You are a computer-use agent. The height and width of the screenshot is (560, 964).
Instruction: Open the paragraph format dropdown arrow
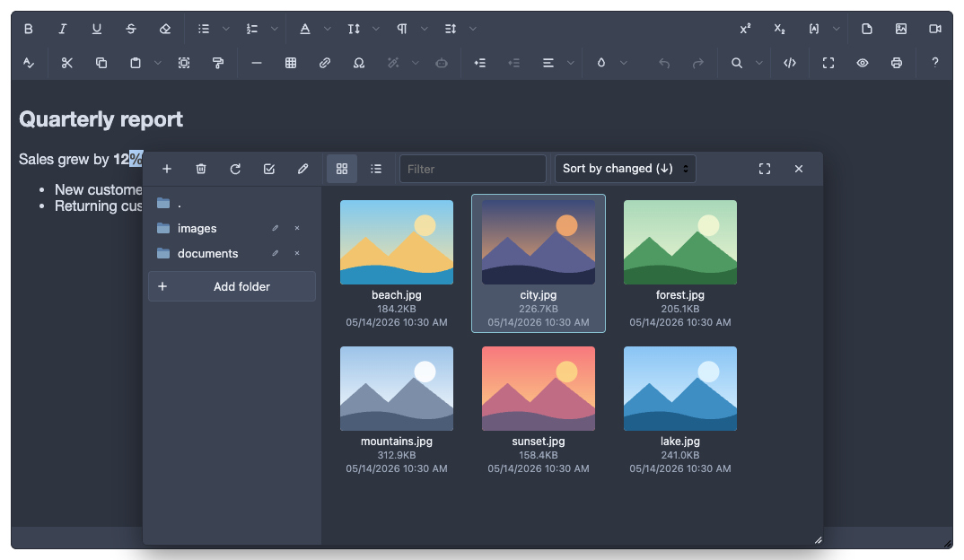click(425, 29)
